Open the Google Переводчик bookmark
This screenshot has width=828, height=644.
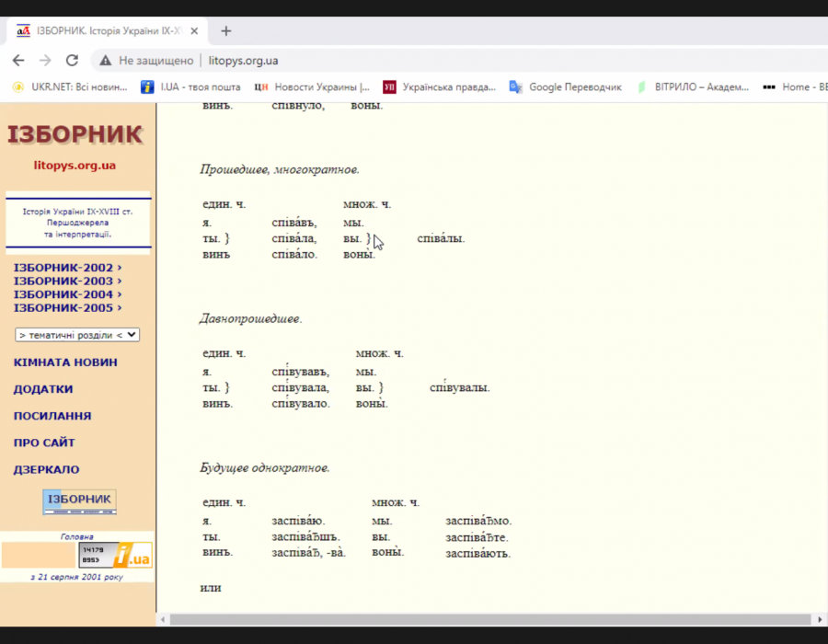[566, 87]
